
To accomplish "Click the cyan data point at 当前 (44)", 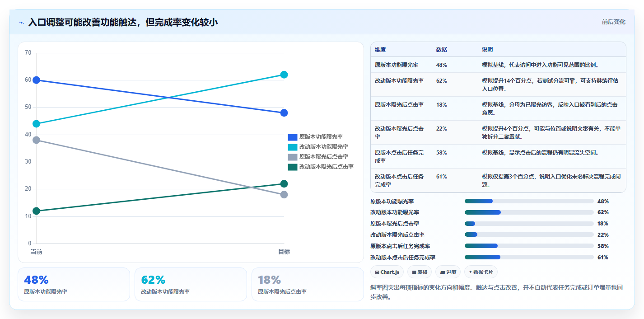I will (x=36, y=124).
